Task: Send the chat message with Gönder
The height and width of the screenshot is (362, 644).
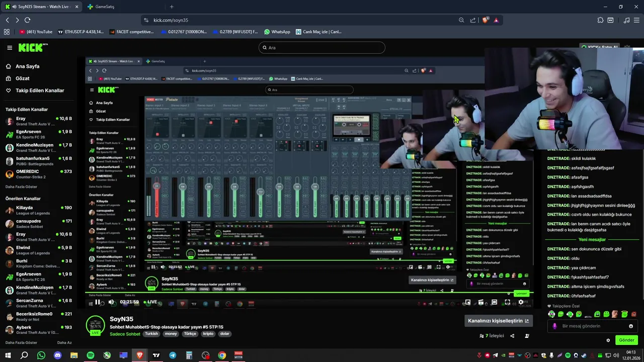Action: click(x=627, y=340)
